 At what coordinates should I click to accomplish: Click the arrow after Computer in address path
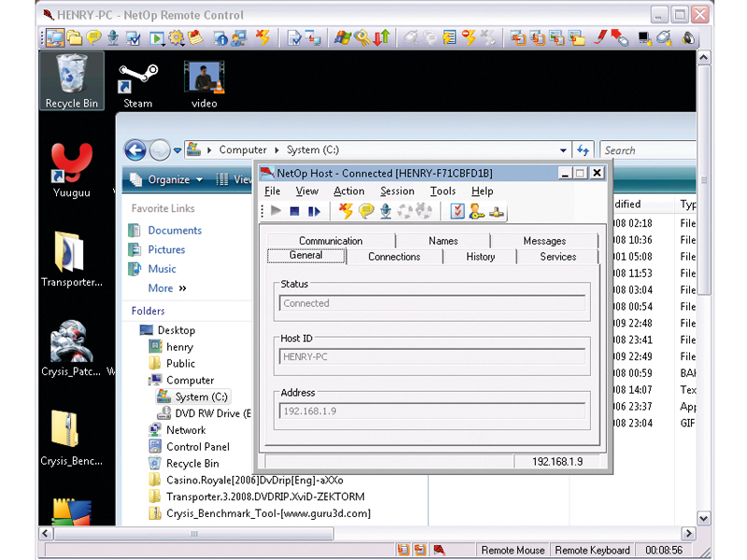coord(276,150)
